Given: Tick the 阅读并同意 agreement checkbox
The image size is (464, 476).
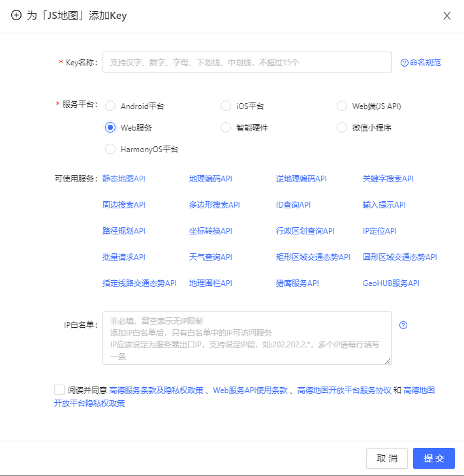Looking at the screenshot, I should [59, 390].
